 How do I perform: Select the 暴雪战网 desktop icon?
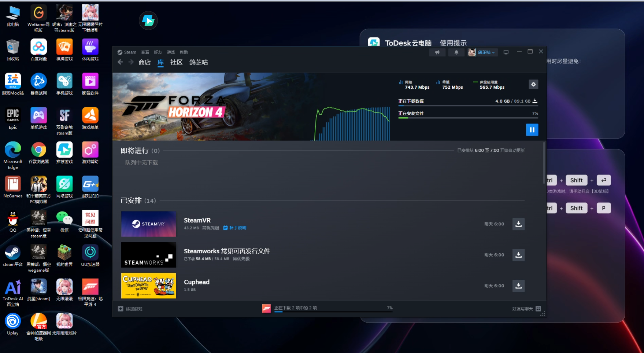pos(38,84)
